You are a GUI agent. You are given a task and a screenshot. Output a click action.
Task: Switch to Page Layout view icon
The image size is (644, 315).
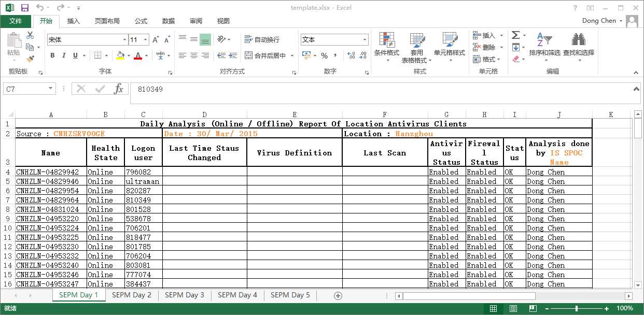tap(513, 308)
